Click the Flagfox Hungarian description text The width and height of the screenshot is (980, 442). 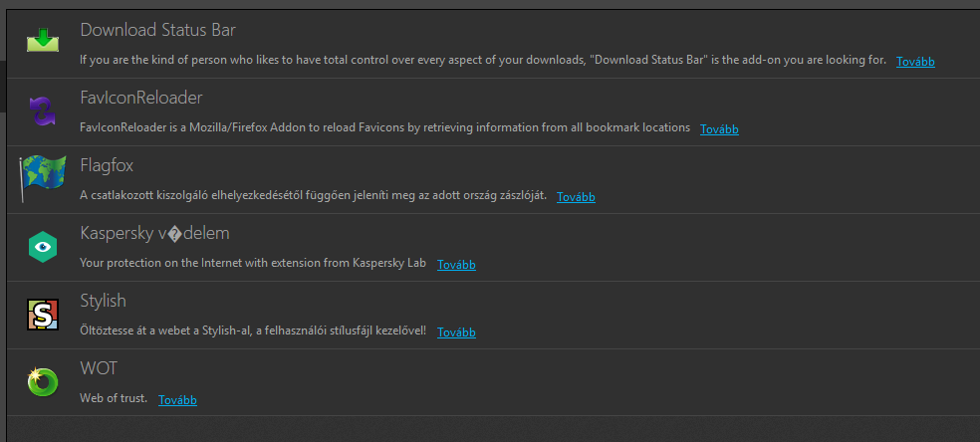pyautogui.click(x=313, y=195)
